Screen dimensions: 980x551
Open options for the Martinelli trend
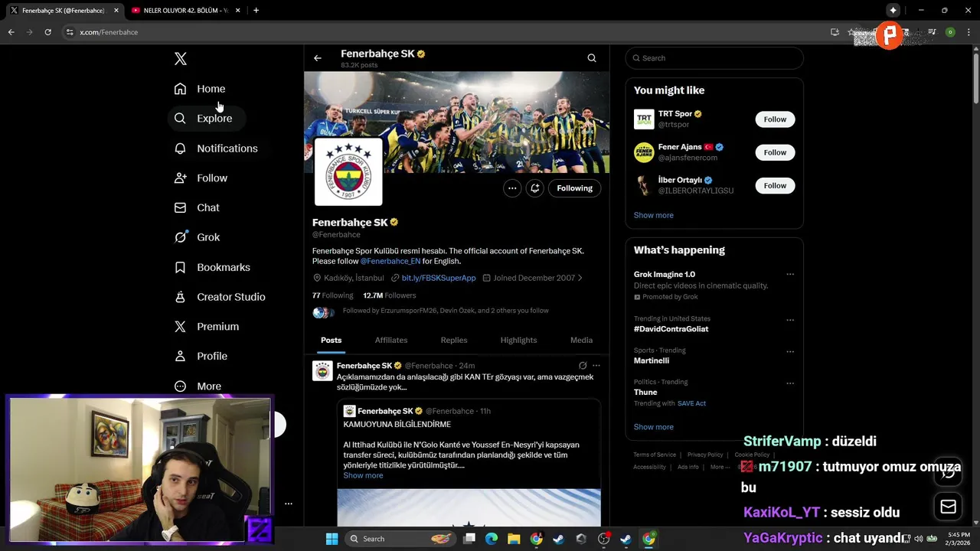point(790,351)
